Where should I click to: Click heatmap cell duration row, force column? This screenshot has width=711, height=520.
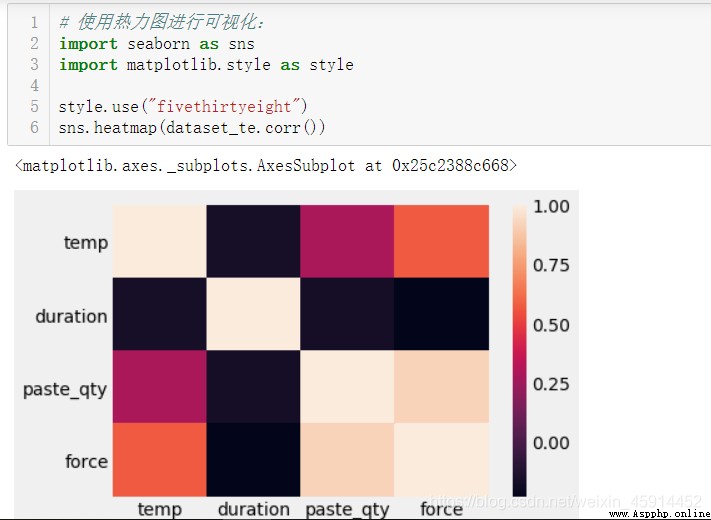(442, 314)
